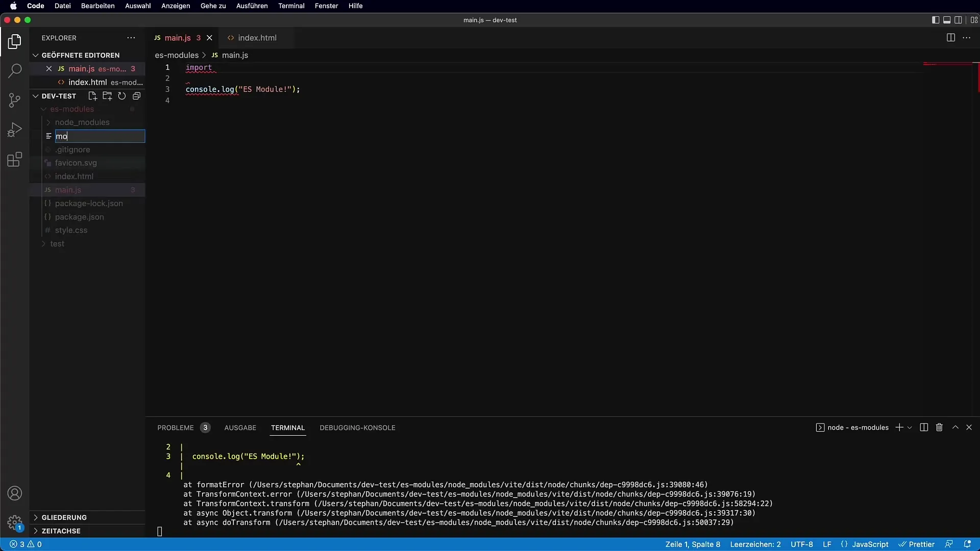980x551 pixels.
Task: Click the new file name input field
Action: 100,136
